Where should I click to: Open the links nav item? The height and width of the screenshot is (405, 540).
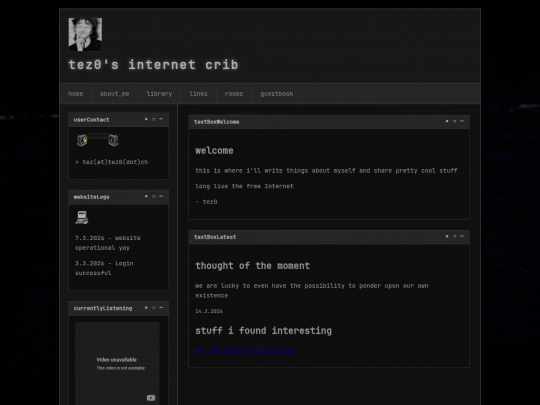pyautogui.click(x=198, y=94)
